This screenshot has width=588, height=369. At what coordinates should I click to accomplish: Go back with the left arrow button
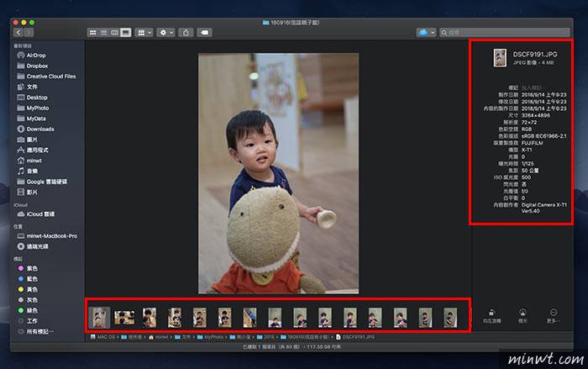17,32
